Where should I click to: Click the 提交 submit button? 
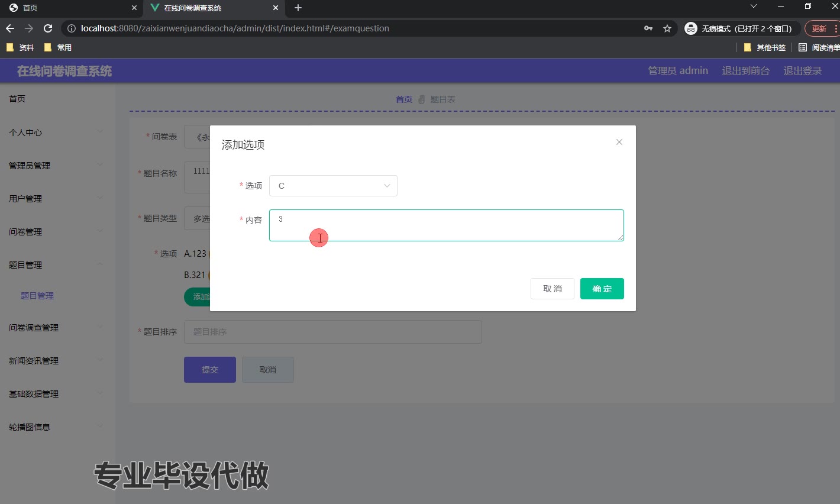[210, 370]
